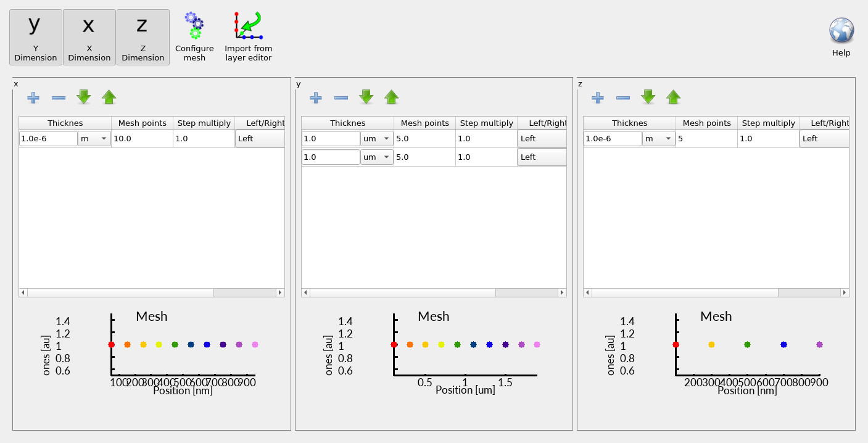Change the um unit dropdown in the y panel

click(376, 138)
